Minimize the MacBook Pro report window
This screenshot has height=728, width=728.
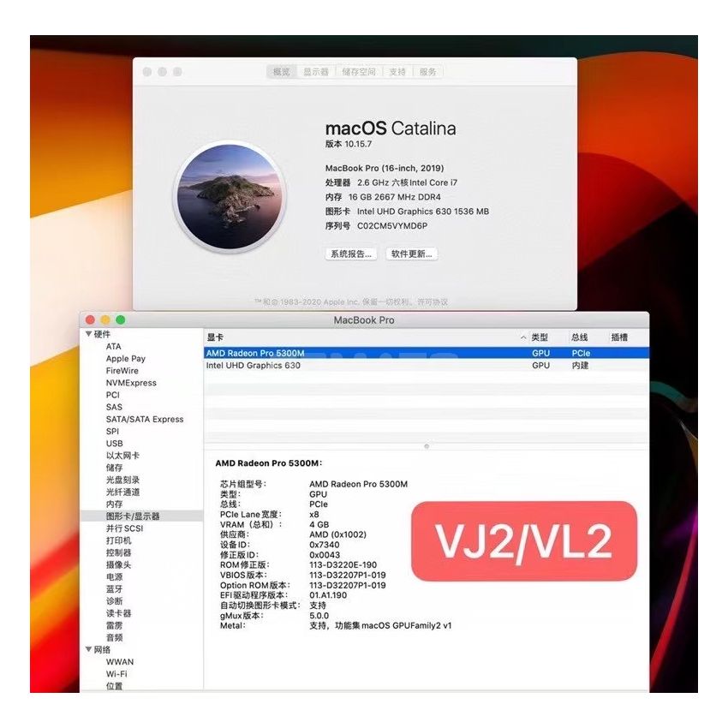(105, 319)
